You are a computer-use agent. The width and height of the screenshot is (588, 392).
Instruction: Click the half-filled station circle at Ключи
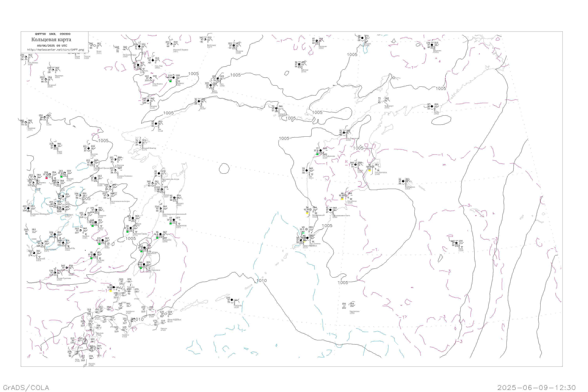coord(356,165)
